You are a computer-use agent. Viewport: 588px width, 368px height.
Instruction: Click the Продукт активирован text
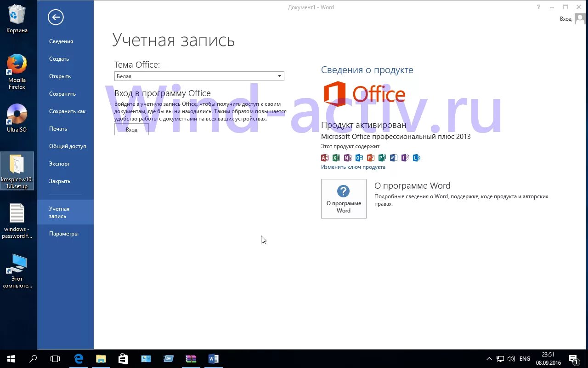coord(363,125)
